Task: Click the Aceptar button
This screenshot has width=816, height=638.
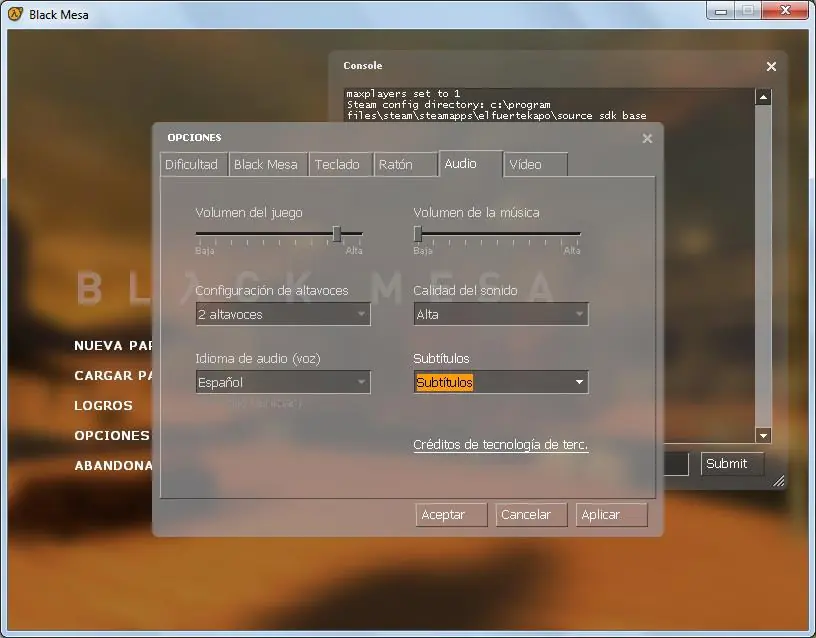Action: (451, 515)
